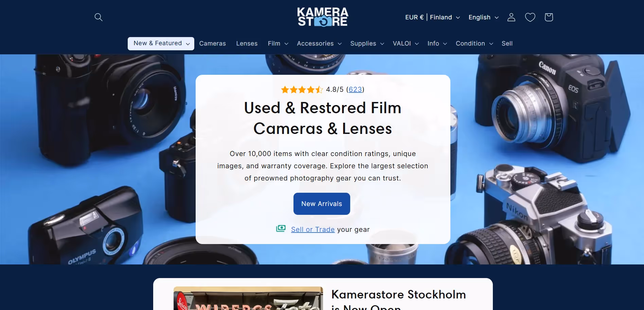Image resolution: width=644 pixels, height=310 pixels.
Task: Expand the Film menu
Action: [278, 44]
